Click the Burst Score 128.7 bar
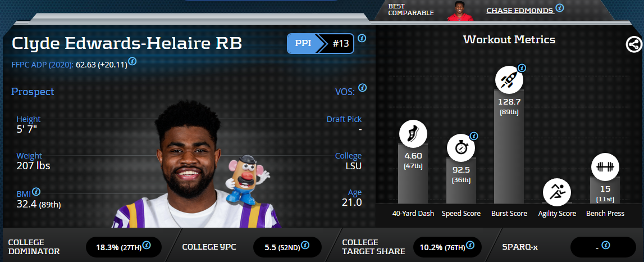644x262 pixels. click(509, 146)
